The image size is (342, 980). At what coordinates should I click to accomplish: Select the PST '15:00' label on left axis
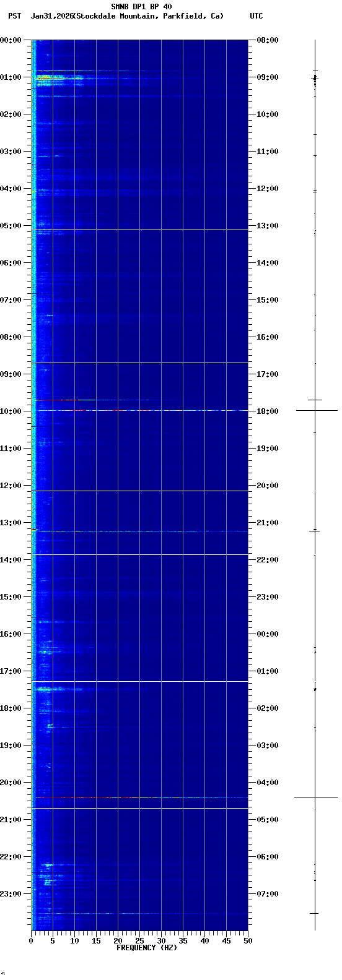(11, 597)
